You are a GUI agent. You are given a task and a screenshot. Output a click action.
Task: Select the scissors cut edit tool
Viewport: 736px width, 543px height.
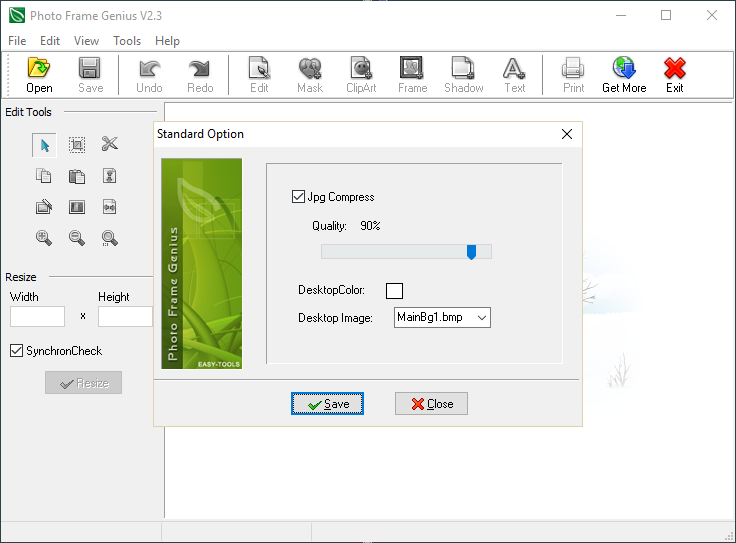pyautogui.click(x=109, y=144)
